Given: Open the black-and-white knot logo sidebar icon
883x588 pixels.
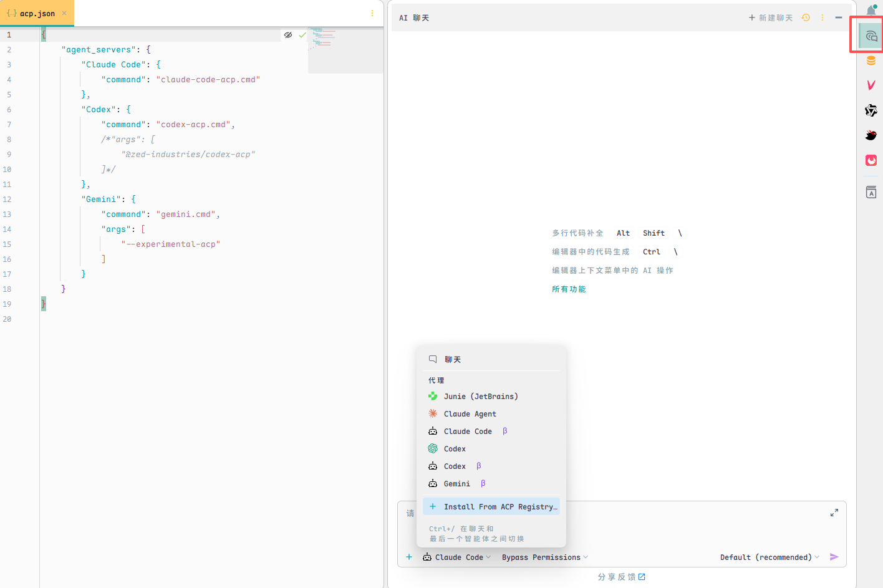Looking at the screenshot, I should pyautogui.click(x=871, y=110).
